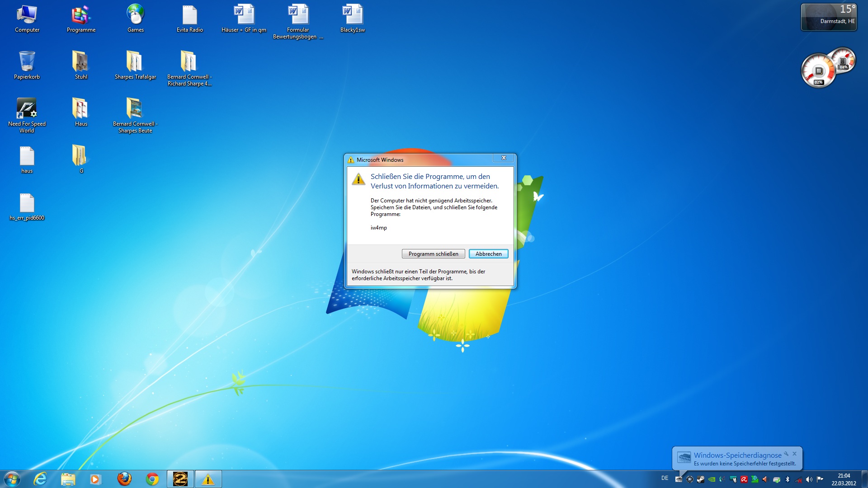Click the Bluetooth tray icon
Viewport: 868px width, 488px height.
pos(788,479)
